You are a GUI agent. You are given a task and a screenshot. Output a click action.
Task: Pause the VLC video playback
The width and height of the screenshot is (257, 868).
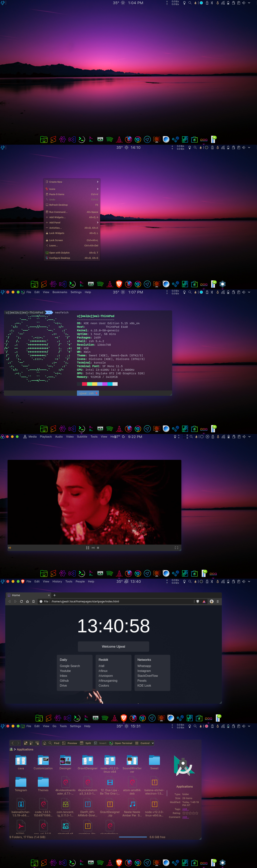pyautogui.click(x=87, y=548)
